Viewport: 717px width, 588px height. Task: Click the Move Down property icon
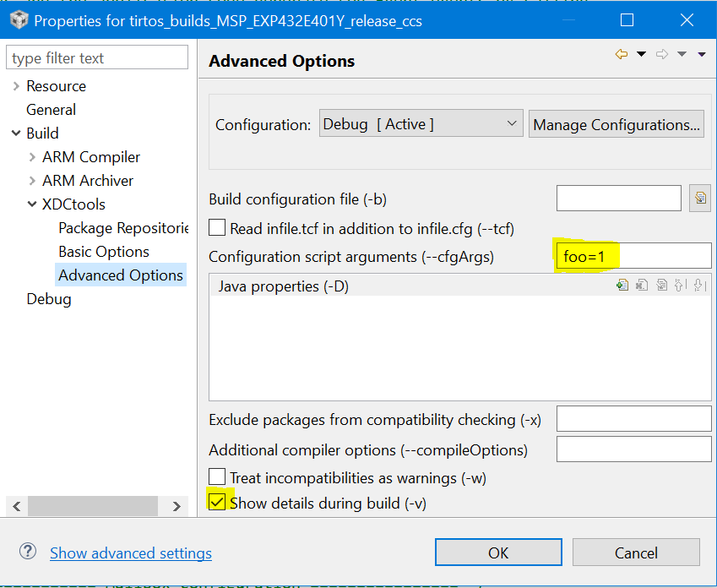pos(698,286)
